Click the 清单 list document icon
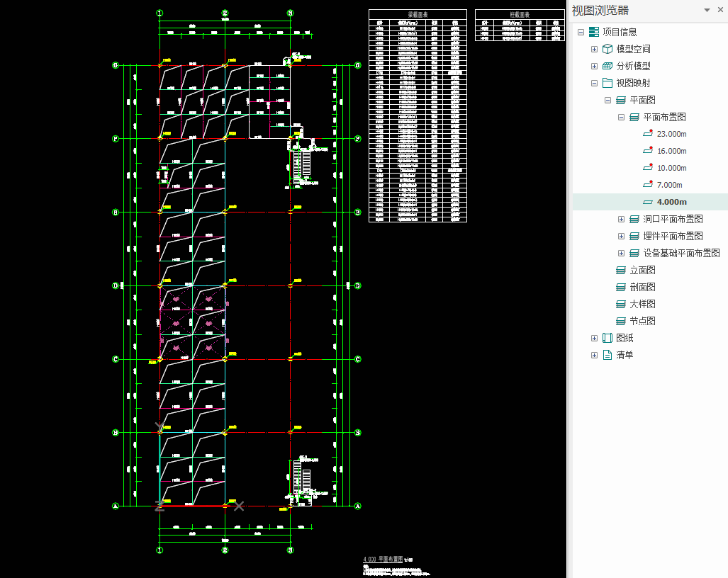Screen dimensions: 728x578 tap(607, 355)
